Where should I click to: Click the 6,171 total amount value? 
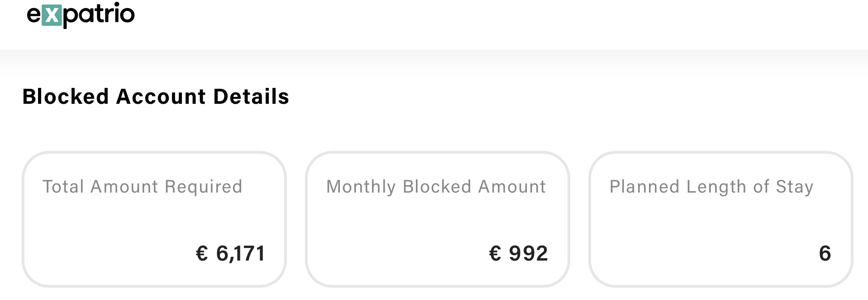[240, 253]
